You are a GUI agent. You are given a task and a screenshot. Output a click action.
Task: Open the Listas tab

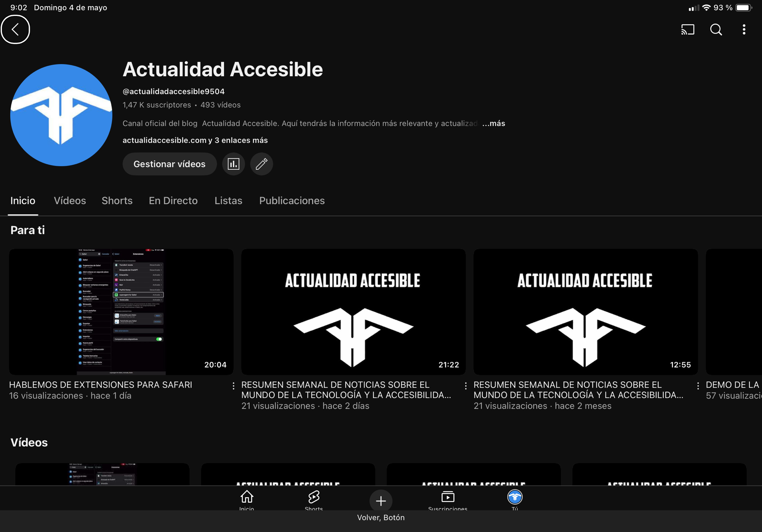coord(228,201)
